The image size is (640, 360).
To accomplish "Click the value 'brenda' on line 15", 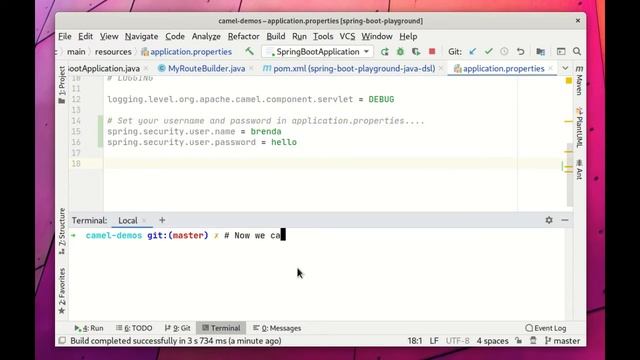I will 266,131.
